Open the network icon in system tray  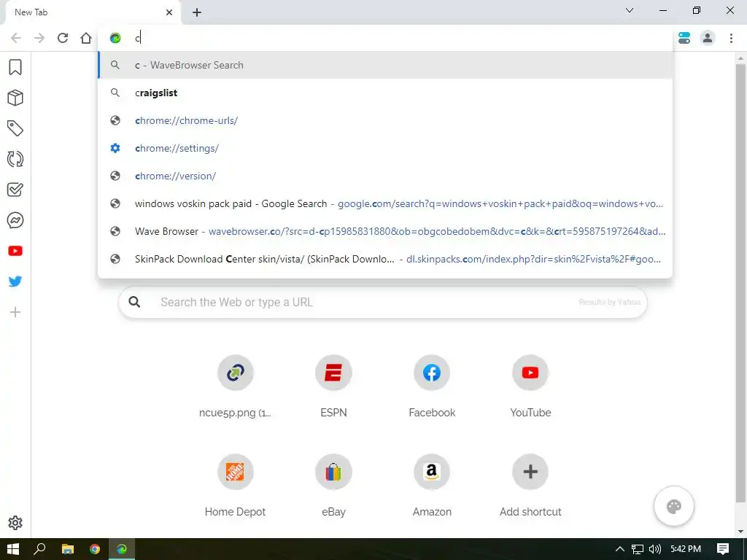point(638,549)
